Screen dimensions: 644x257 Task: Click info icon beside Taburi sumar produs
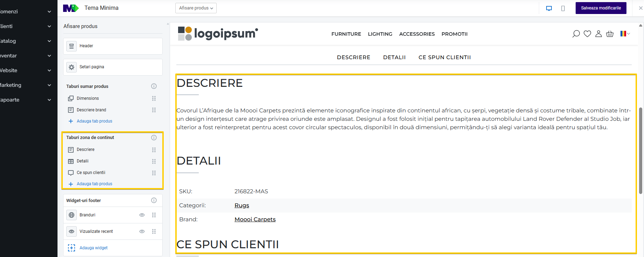click(x=154, y=86)
